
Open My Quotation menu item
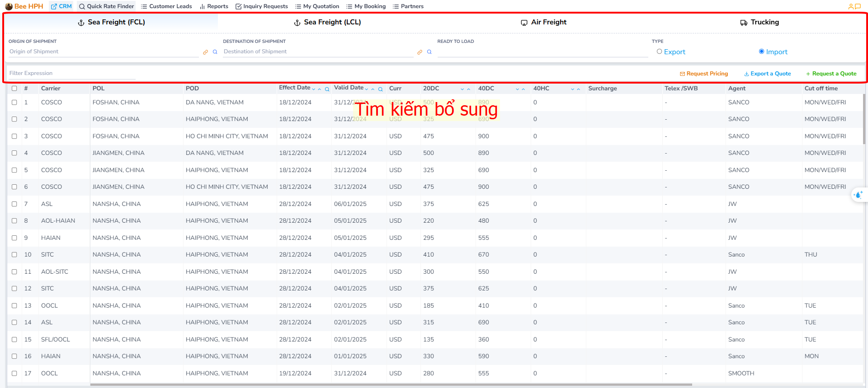pyautogui.click(x=317, y=6)
